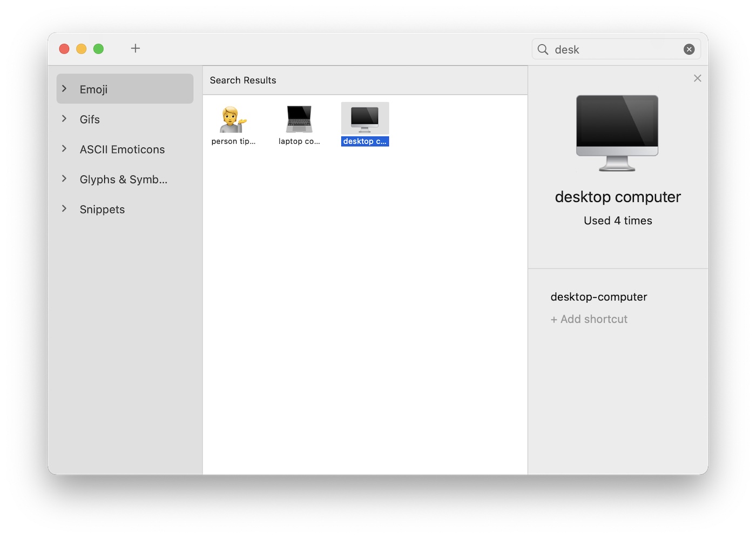
Task: Close the window with red button
Action: click(64, 49)
